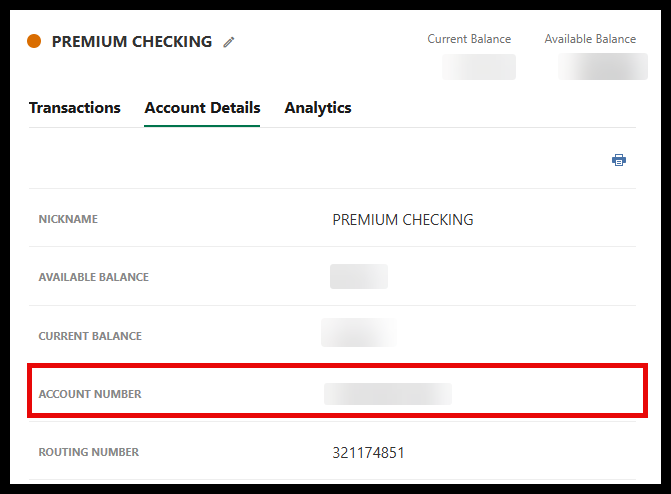Click the hidden amount under header Available Balance
Screen dimensions: 671x494
coord(603,67)
